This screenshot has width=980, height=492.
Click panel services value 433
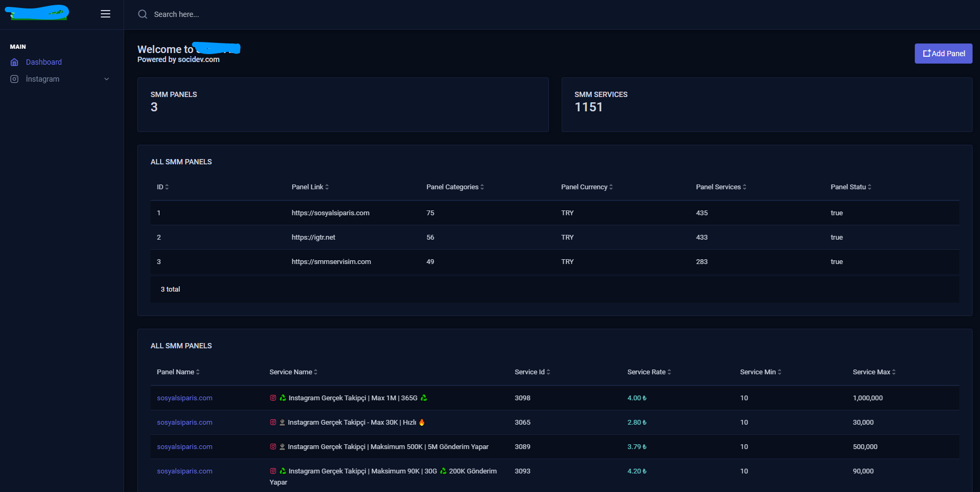pos(702,237)
